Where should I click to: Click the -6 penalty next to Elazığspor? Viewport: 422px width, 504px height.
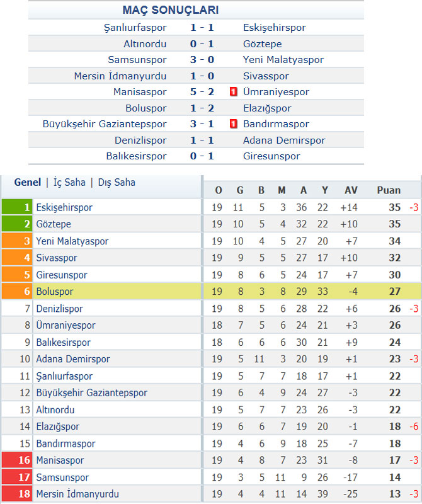[414, 427]
